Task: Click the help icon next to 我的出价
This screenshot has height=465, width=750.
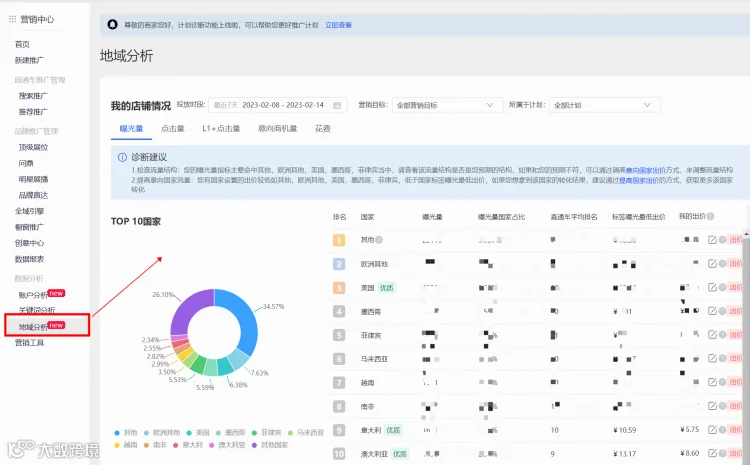Action: pos(710,217)
